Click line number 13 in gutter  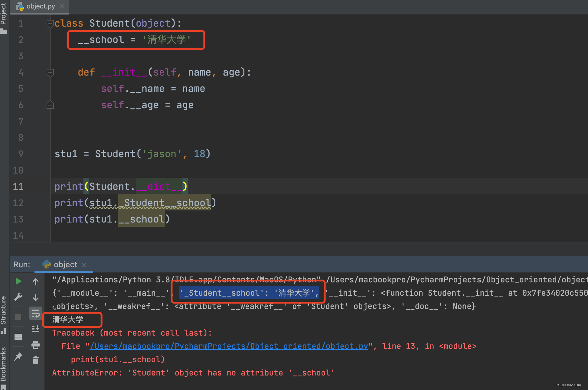[18, 219]
